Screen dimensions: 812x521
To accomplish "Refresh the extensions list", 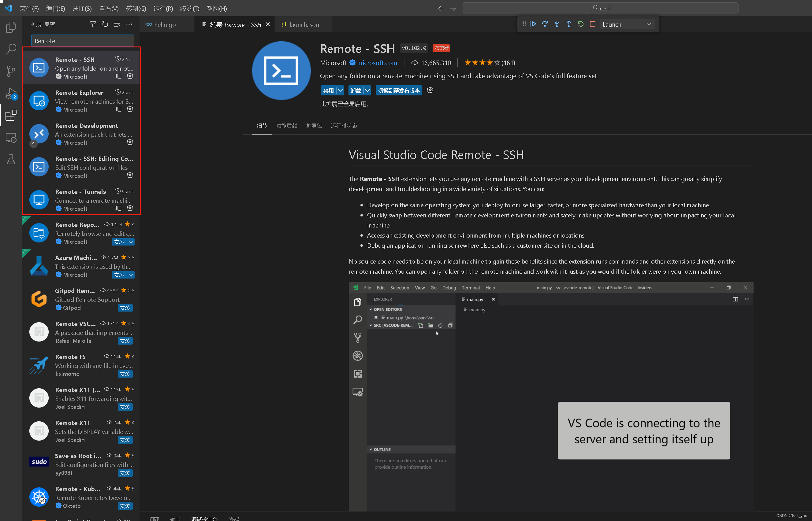I will 105,24.
